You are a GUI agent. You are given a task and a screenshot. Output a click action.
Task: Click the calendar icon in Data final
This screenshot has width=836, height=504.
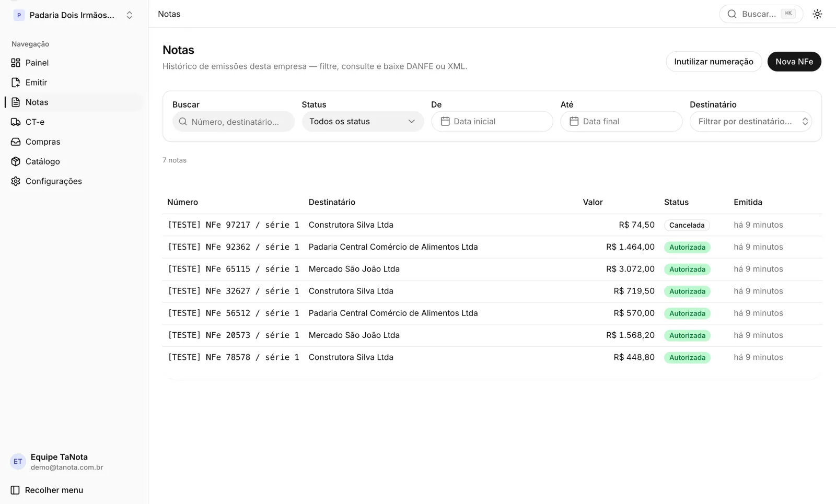[x=574, y=121]
